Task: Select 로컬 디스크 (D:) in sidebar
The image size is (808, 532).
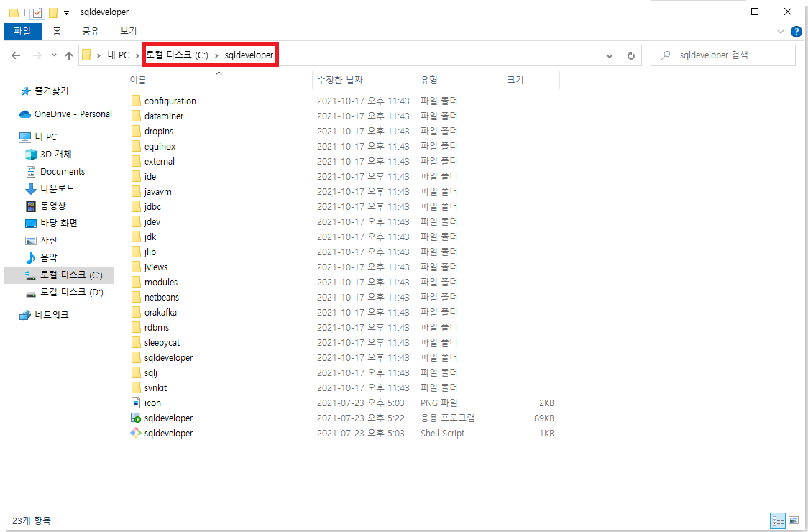Action: pos(65,293)
